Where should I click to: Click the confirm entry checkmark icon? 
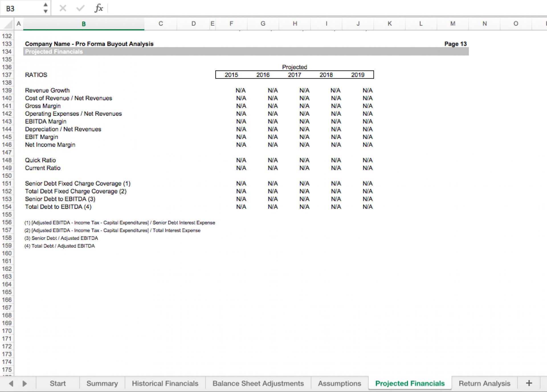point(81,8)
